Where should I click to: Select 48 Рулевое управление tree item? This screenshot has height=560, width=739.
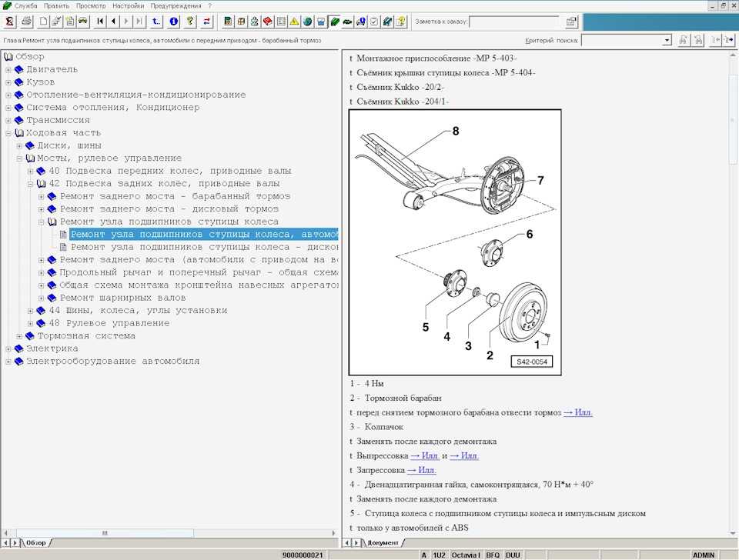pyautogui.click(x=109, y=323)
